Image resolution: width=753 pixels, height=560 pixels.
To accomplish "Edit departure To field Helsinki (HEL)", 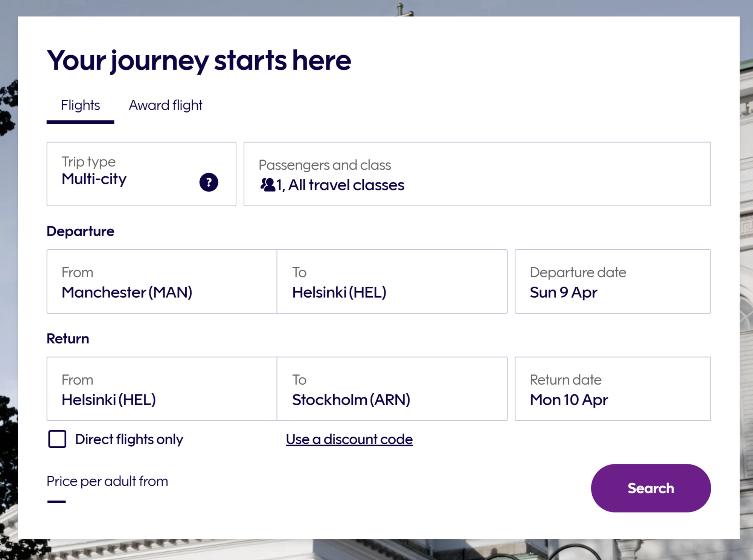I will pyautogui.click(x=392, y=282).
